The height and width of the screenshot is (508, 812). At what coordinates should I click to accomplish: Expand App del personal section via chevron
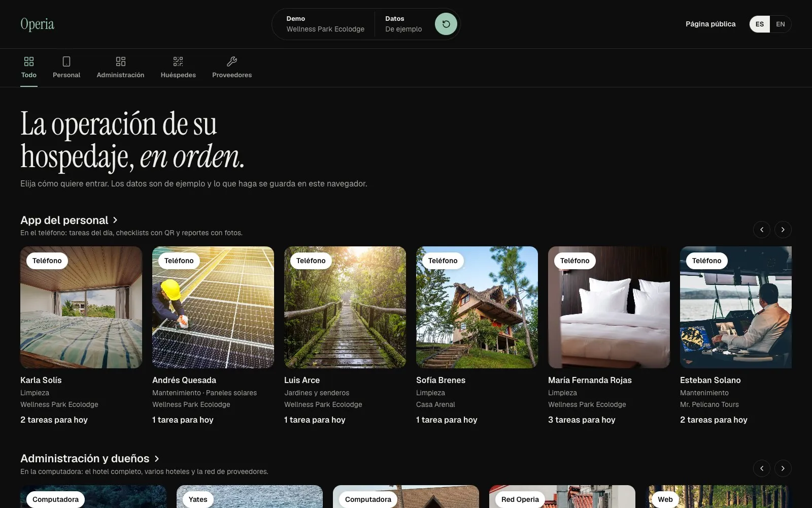click(x=115, y=220)
